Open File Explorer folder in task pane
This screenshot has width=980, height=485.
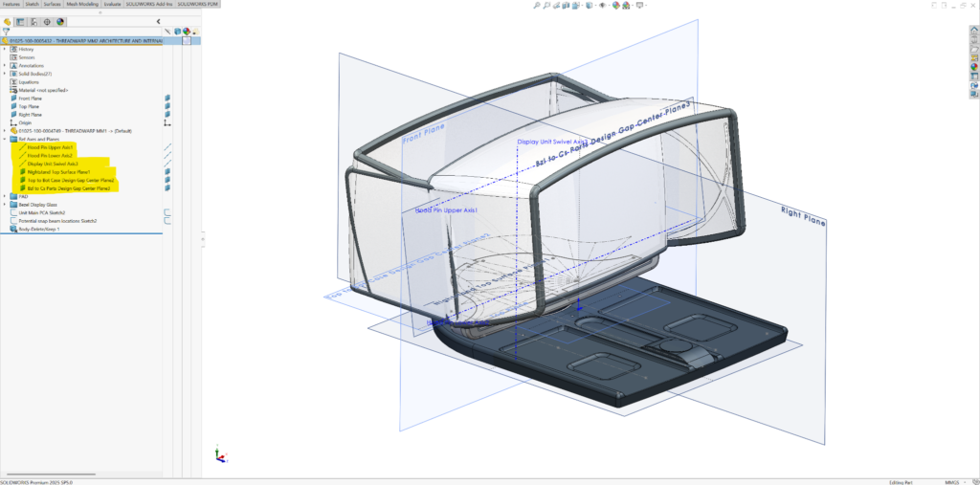(973, 49)
